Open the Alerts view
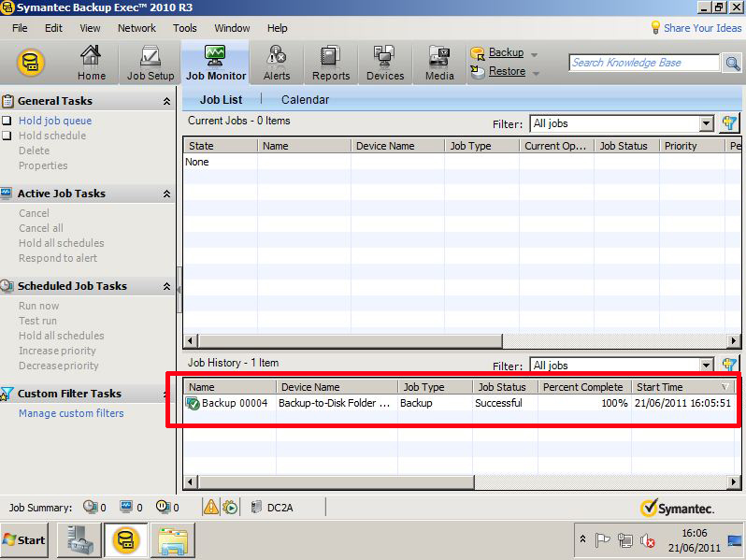This screenshot has width=746, height=560. [277, 63]
